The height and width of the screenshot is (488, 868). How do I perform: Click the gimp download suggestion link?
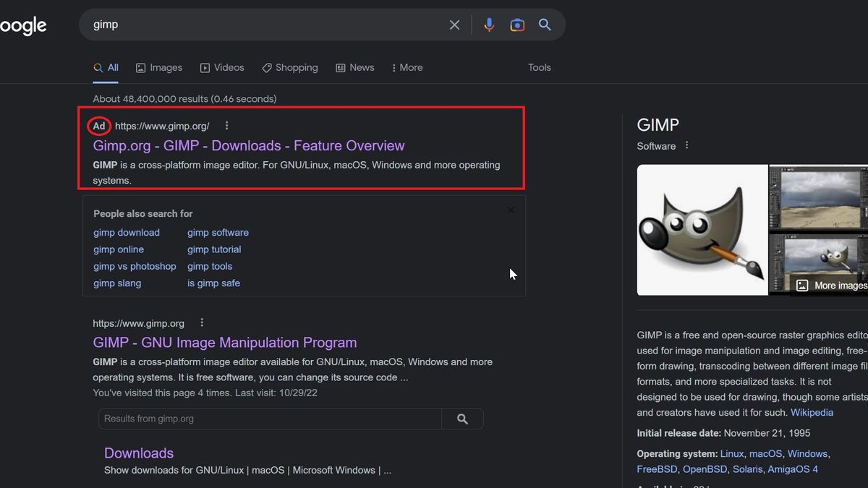(126, 232)
